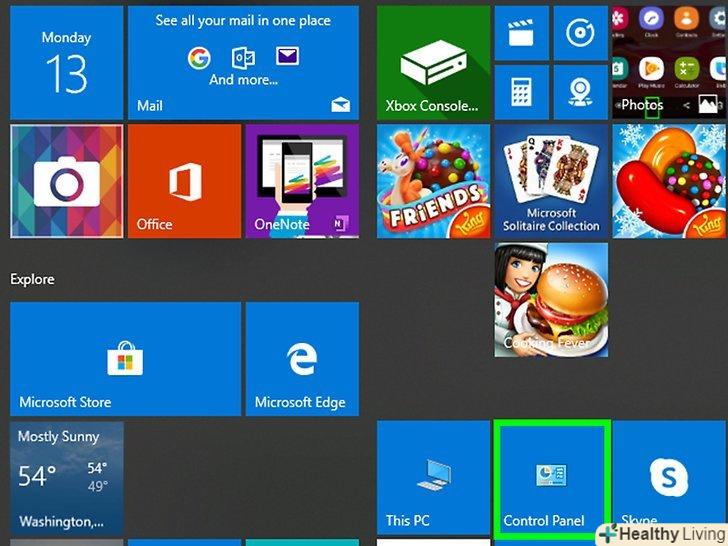728x546 pixels.
Task: Open the orange Office tile
Action: coord(184,181)
